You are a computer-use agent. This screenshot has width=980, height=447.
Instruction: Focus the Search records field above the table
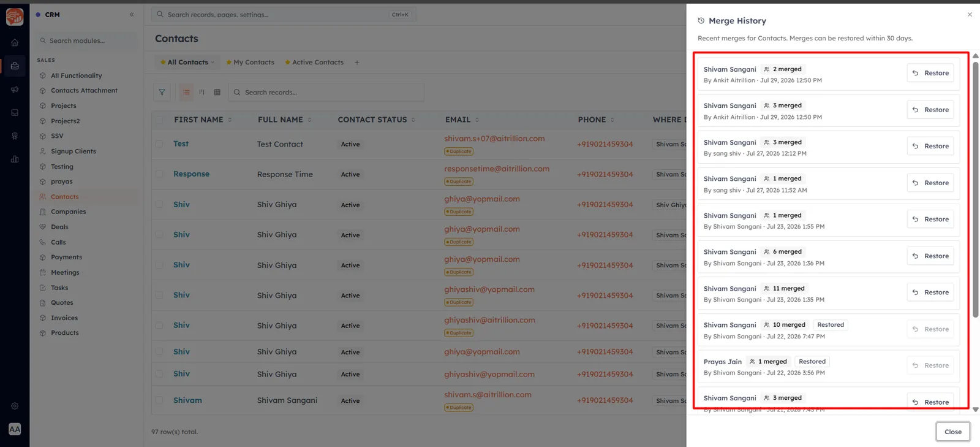326,92
